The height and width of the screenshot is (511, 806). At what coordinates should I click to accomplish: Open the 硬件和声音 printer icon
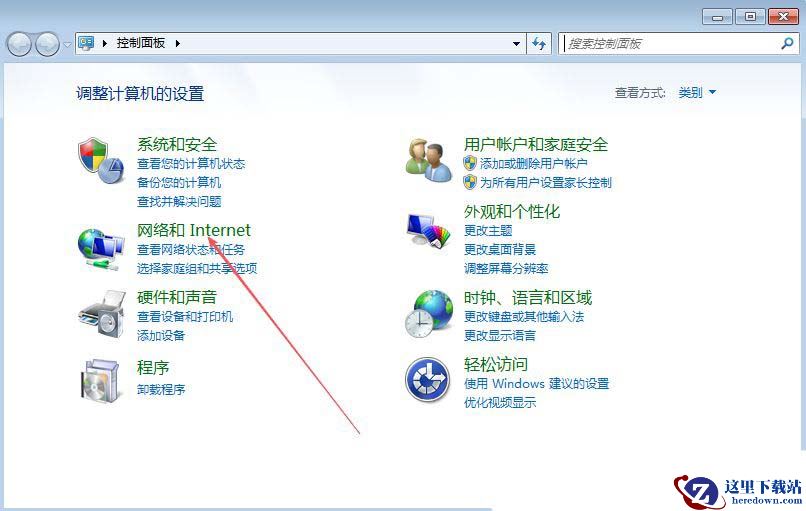click(x=102, y=314)
